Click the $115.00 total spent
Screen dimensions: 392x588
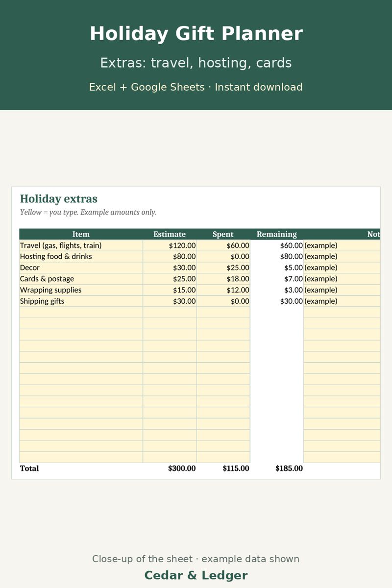[236, 468]
